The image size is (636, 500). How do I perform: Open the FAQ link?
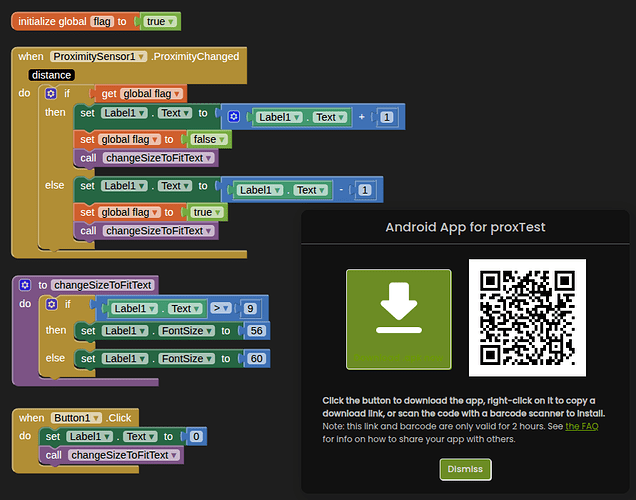click(581, 426)
